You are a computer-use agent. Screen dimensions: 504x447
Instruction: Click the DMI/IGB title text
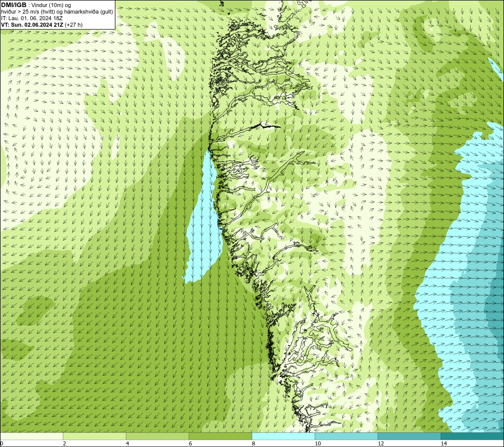pyautogui.click(x=14, y=5)
